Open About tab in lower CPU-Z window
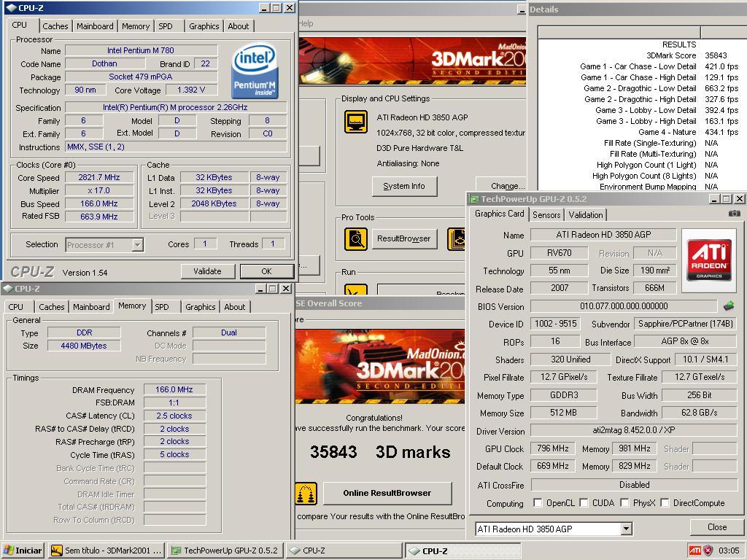Image resolution: width=747 pixels, height=560 pixels. [234, 307]
